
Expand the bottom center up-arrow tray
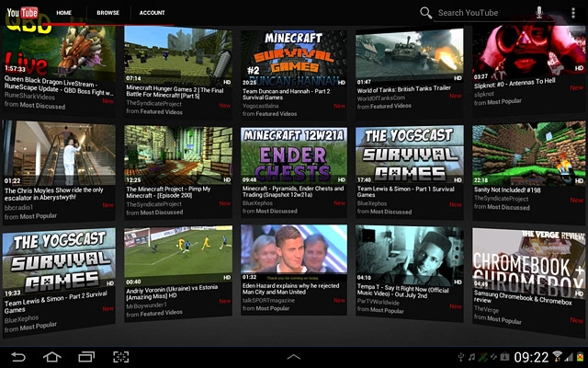pyautogui.click(x=294, y=356)
